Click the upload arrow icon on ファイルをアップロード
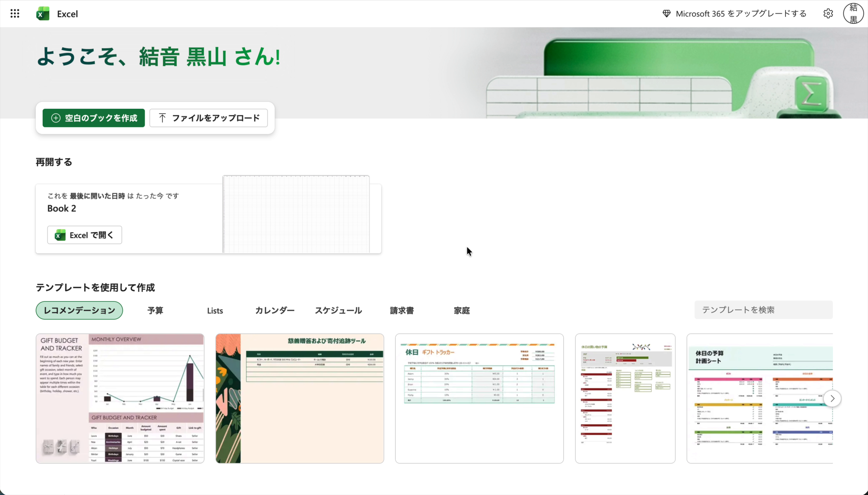This screenshot has width=868, height=495. 162,118
